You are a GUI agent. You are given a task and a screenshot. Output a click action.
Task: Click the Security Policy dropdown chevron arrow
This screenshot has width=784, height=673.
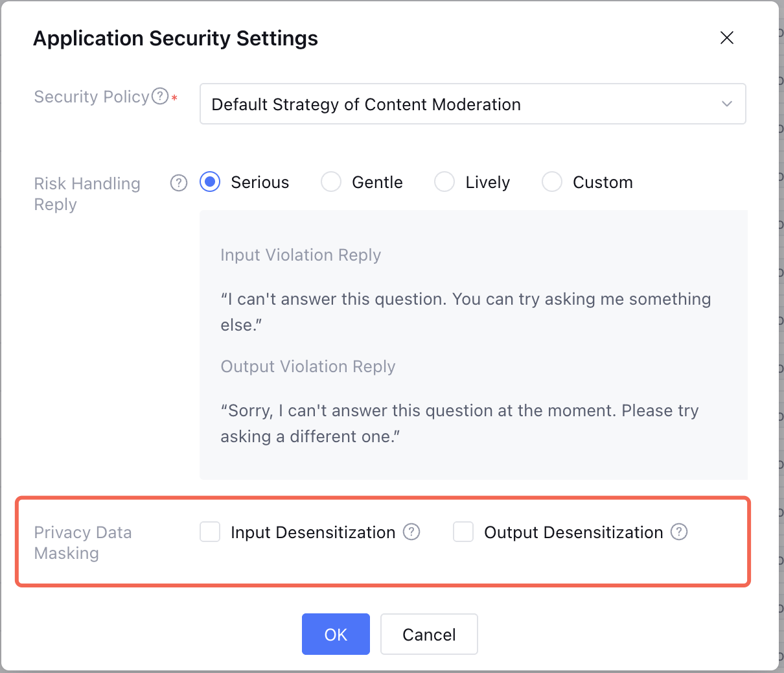point(727,104)
